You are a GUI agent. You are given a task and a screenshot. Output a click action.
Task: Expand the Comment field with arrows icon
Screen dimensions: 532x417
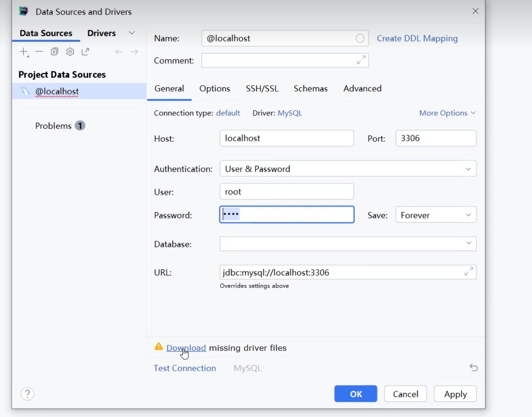click(361, 60)
